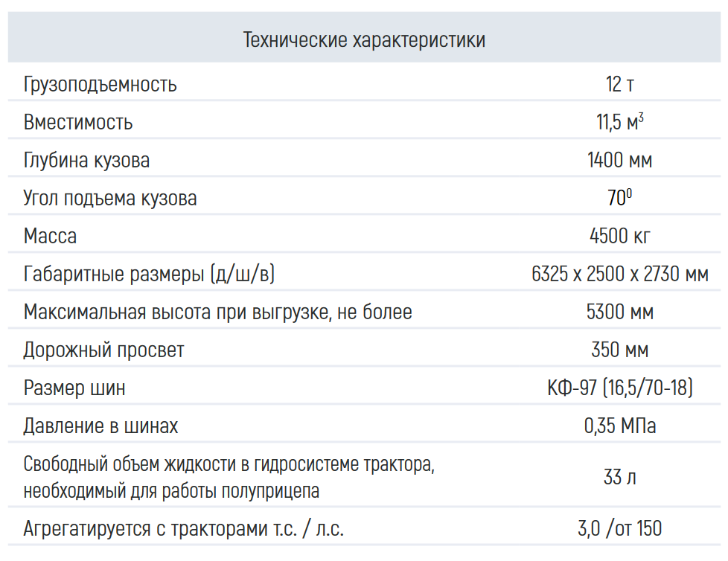The width and height of the screenshot is (728, 561).
Task: Click the "6325 x 2500 x 2730 мм" dimensions value
Action: click(x=619, y=275)
